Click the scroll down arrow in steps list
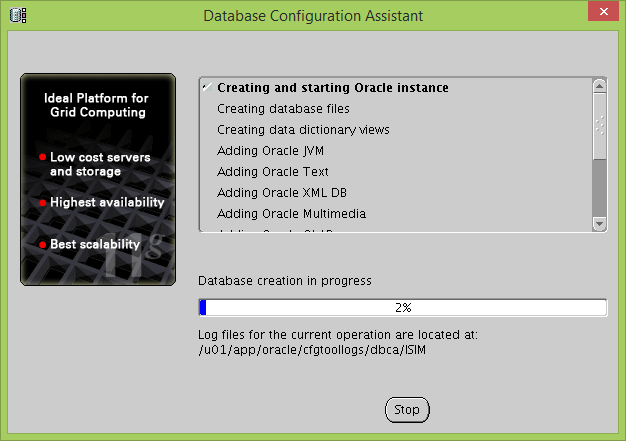The image size is (626, 441). [x=599, y=224]
